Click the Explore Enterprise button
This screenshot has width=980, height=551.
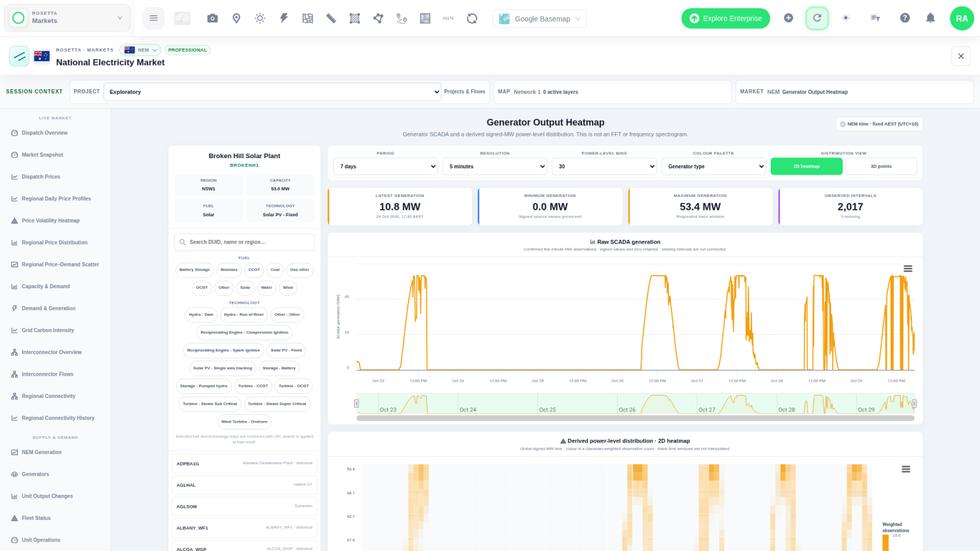pyautogui.click(x=725, y=18)
